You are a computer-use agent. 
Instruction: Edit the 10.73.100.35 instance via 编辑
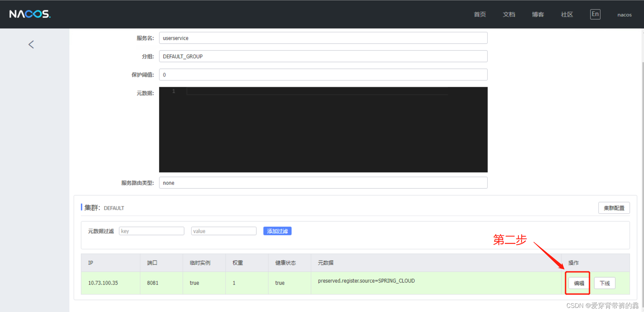(x=579, y=283)
